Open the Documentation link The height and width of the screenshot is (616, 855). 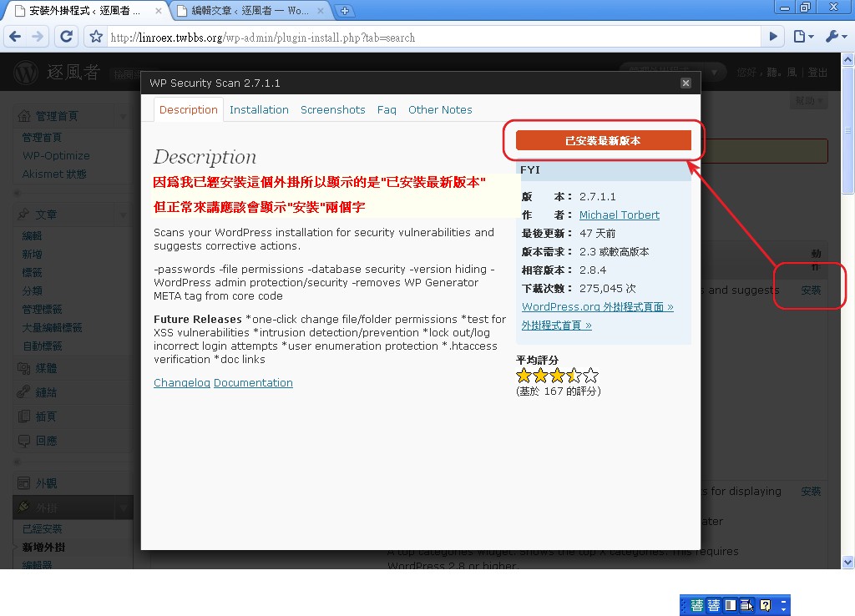pyautogui.click(x=253, y=382)
